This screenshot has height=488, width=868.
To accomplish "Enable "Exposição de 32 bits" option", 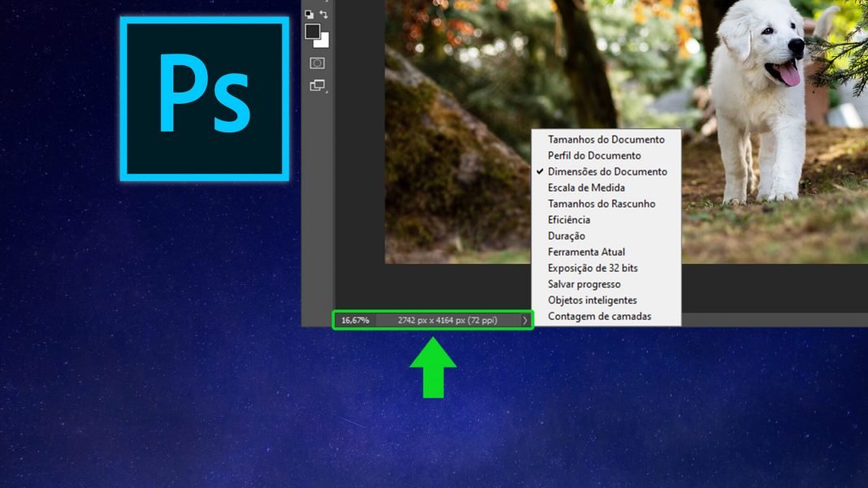I will (x=594, y=267).
